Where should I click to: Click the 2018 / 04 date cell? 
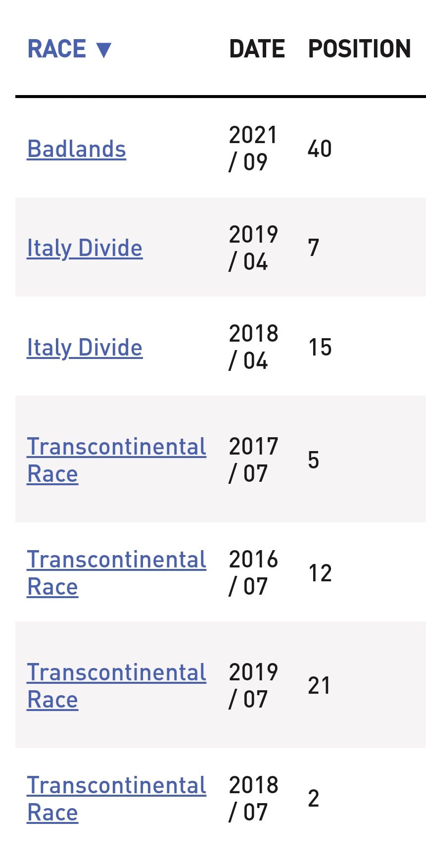(253, 347)
